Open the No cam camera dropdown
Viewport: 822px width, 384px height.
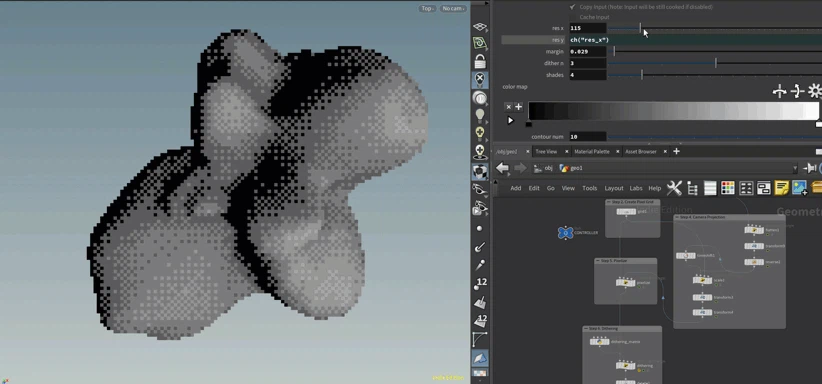453,8
